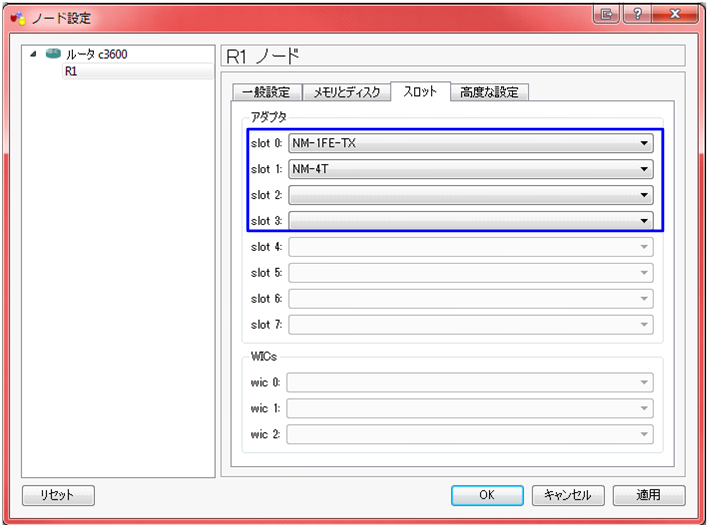Click the wic 0 combo box
This screenshot has width=709, height=528.
471,382
